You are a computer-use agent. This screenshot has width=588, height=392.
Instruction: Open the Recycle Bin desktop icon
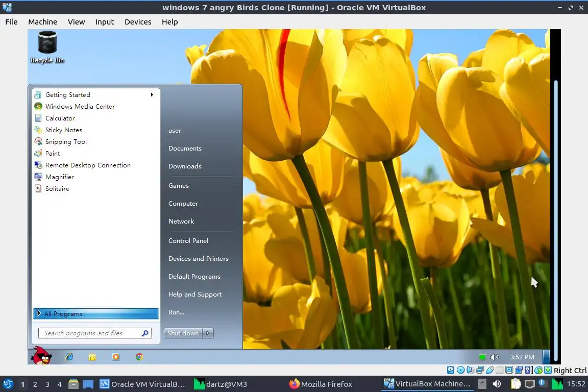click(47, 47)
